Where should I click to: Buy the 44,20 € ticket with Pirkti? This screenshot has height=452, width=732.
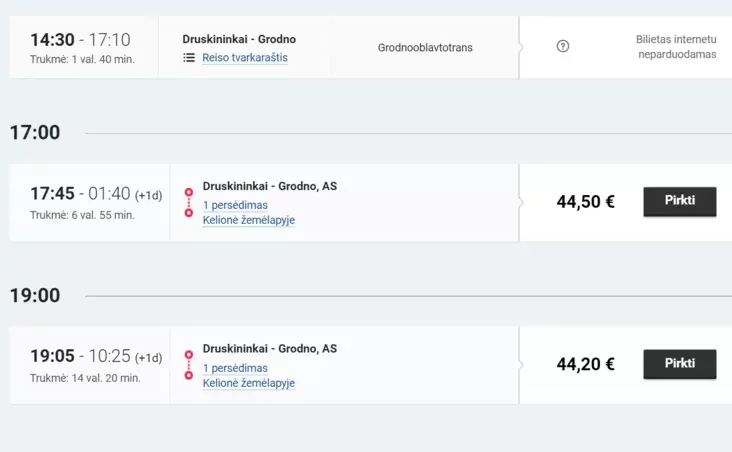pos(680,364)
